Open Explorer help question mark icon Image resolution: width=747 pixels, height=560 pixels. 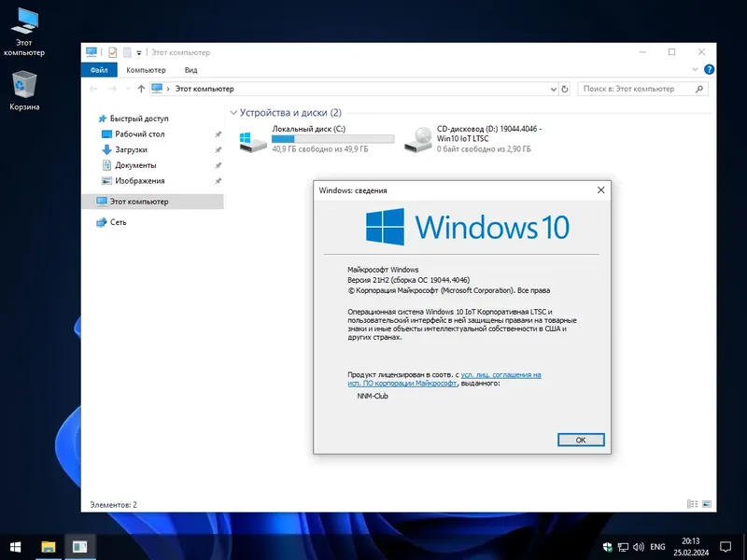coord(709,69)
